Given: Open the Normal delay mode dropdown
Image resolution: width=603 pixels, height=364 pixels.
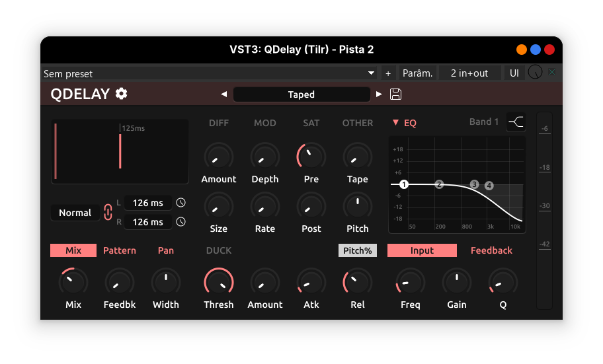Looking at the screenshot, I should (x=75, y=213).
